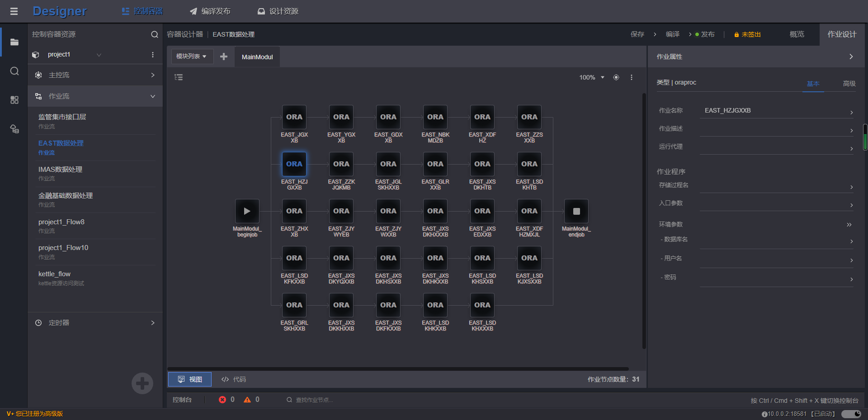This screenshot has height=420, width=868.
Task: Select the EAST_GDXXB ORA node
Action: tap(388, 117)
